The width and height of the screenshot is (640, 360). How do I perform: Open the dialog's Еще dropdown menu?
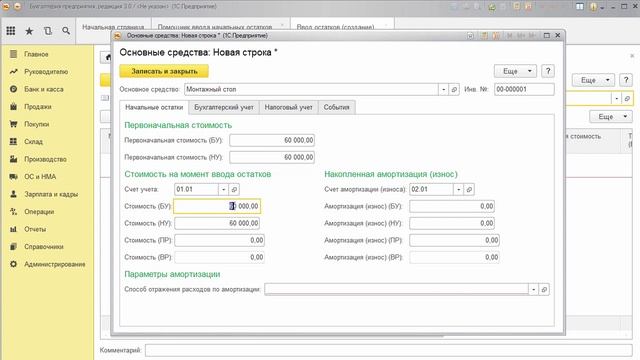point(516,71)
